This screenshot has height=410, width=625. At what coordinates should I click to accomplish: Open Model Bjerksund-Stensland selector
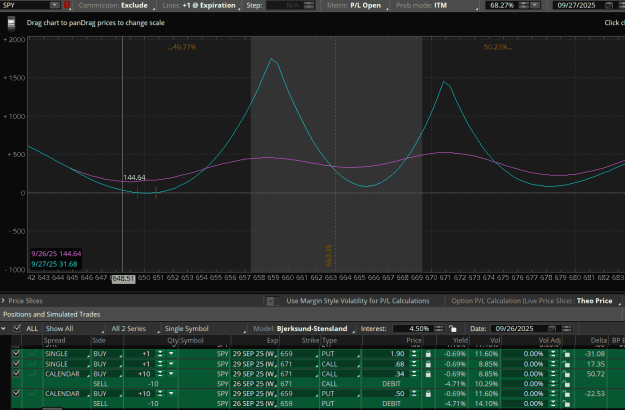pyautogui.click(x=304, y=329)
